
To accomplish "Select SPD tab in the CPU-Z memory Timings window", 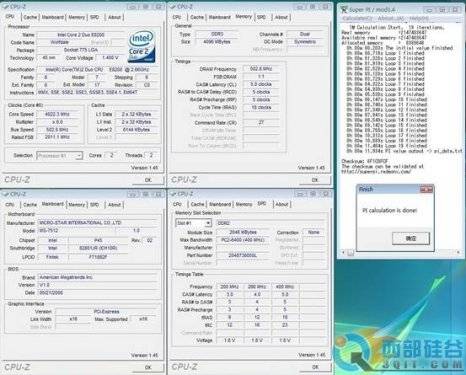I will [261, 17].
